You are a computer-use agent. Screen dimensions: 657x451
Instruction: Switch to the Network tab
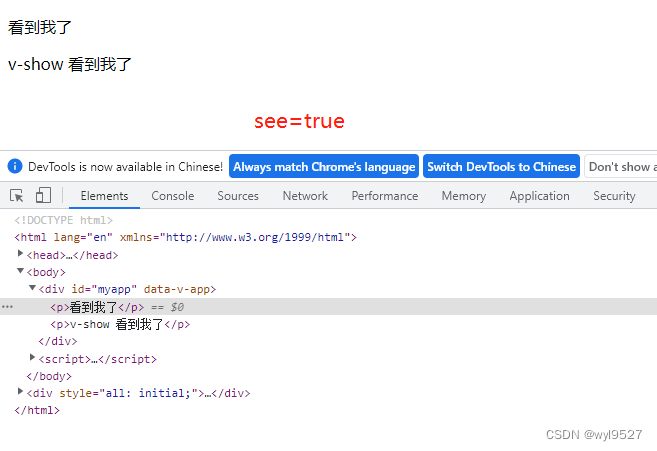(x=305, y=196)
